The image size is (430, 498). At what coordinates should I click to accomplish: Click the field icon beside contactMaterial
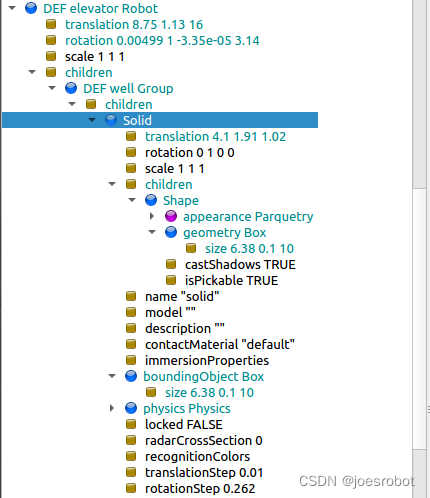131,344
